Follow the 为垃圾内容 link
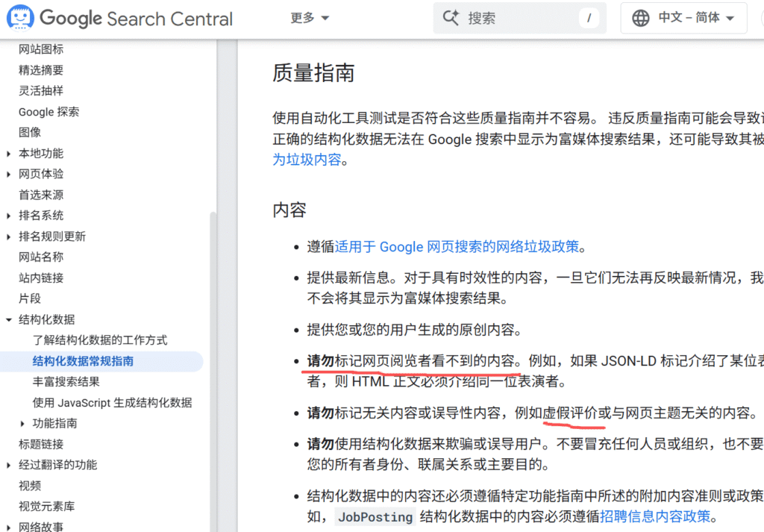 307,160
